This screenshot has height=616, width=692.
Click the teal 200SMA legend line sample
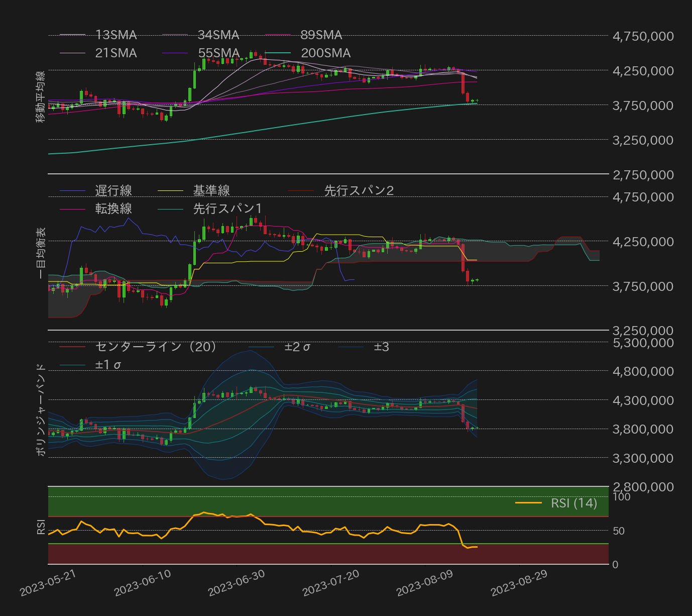[278, 53]
